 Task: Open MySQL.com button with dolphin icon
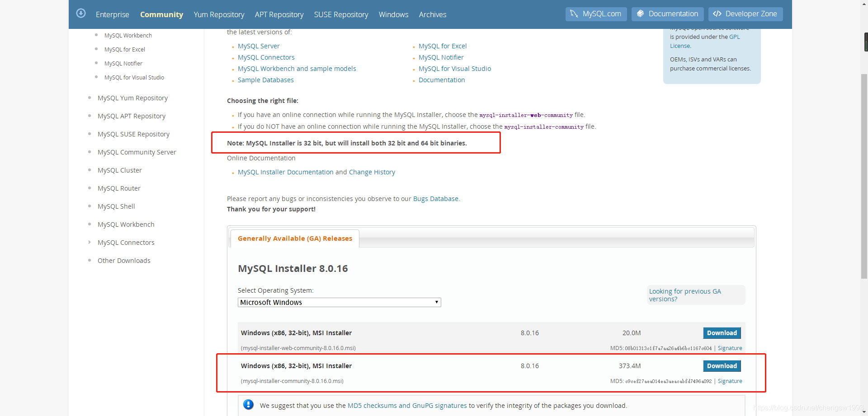coord(596,14)
